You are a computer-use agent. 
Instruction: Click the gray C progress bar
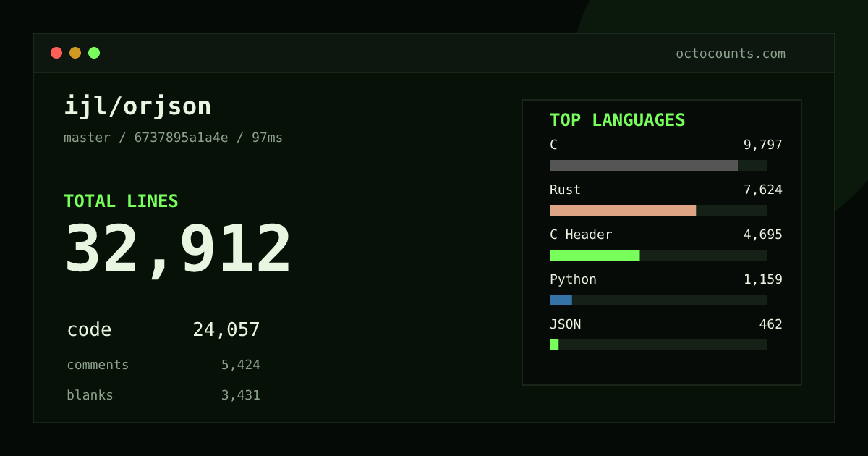(644, 165)
